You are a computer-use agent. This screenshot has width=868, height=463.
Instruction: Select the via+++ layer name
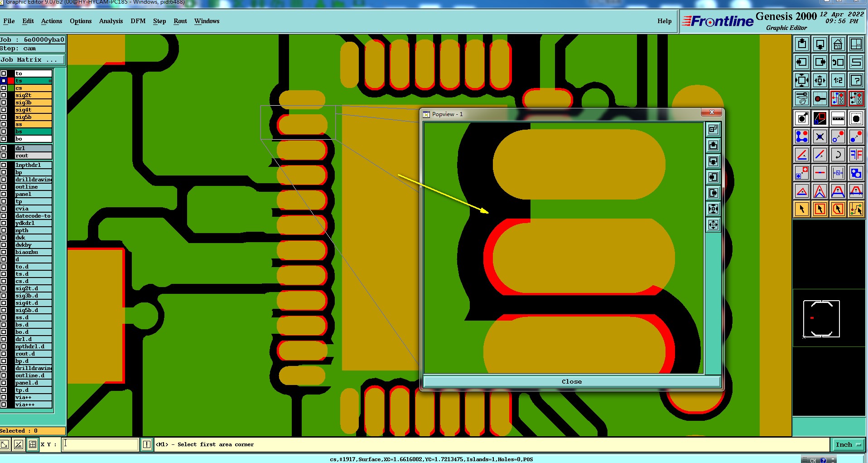[33, 405]
